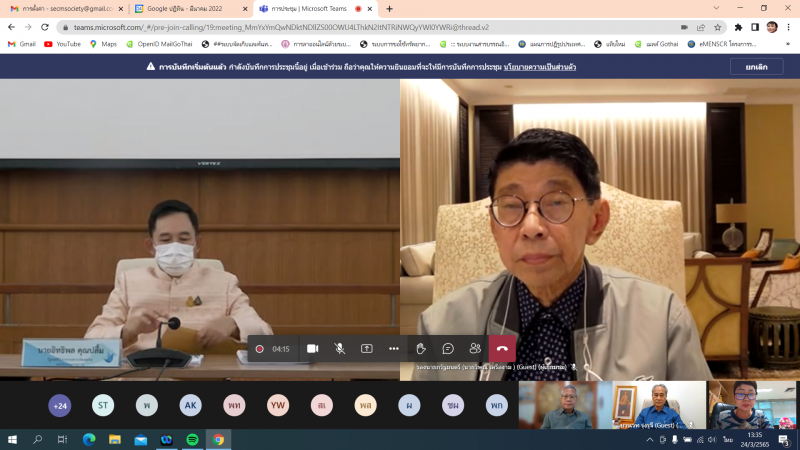The image size is (800, 450).
Task: Open the Webex icon on the taskbar
Action: 166,440
